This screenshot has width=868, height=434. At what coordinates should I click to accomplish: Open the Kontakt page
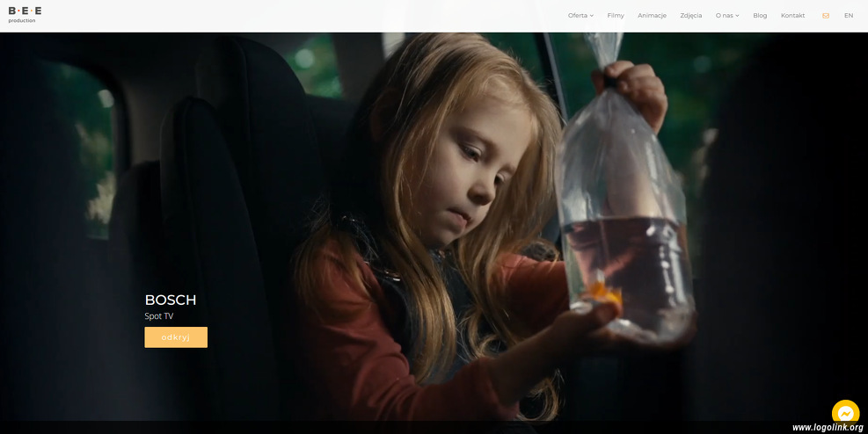click(x=792, y=16)
